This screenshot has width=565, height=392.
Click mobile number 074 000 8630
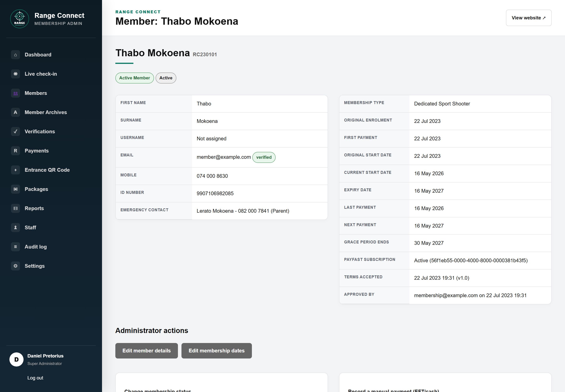click(x=212, y=176)
